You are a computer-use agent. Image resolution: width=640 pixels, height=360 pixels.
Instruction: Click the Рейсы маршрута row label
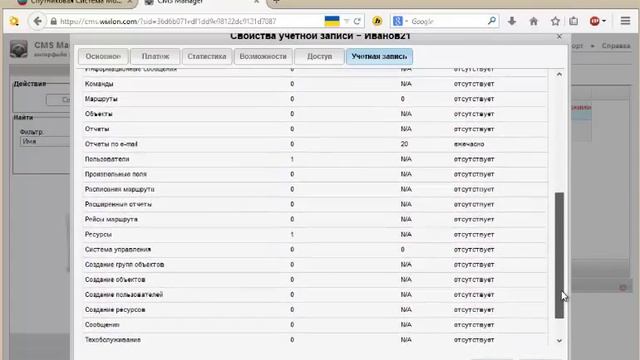pos(111,219)
